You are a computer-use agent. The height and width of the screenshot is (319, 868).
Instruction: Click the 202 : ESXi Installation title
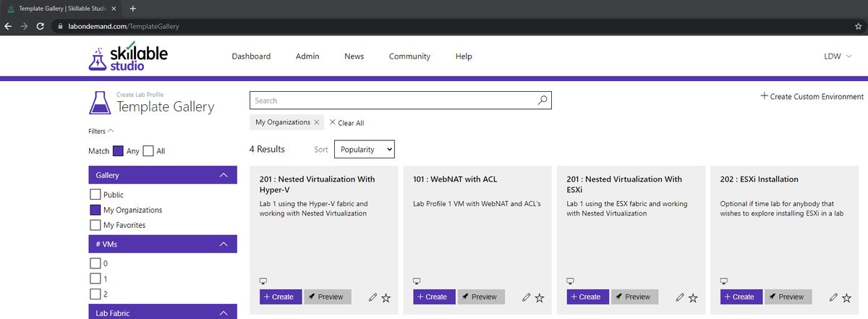(759, 179)
